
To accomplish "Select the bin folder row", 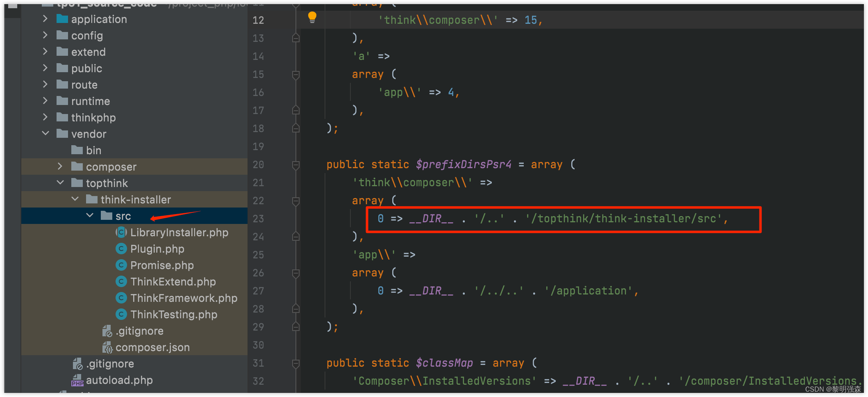I will click(134, 150).
